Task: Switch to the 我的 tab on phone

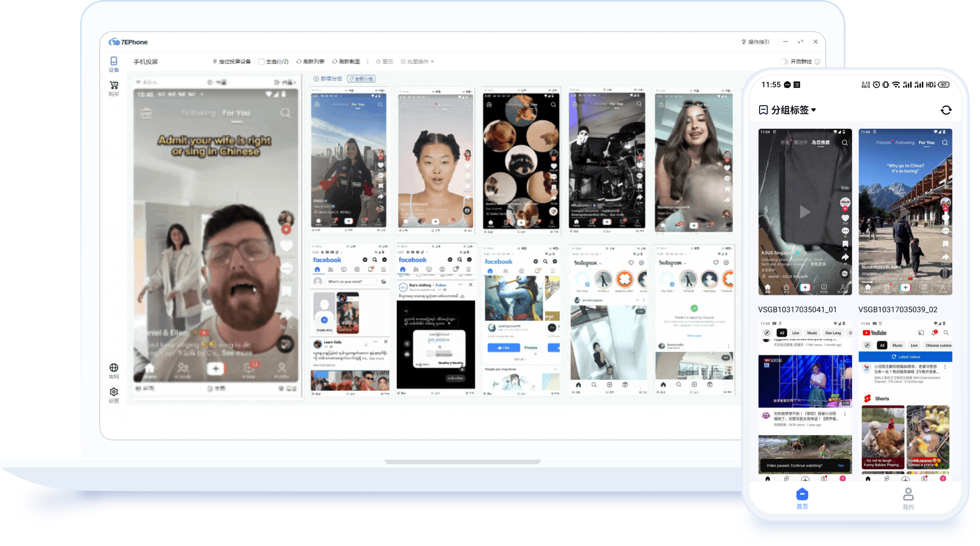Action: [x=908, y=498]
